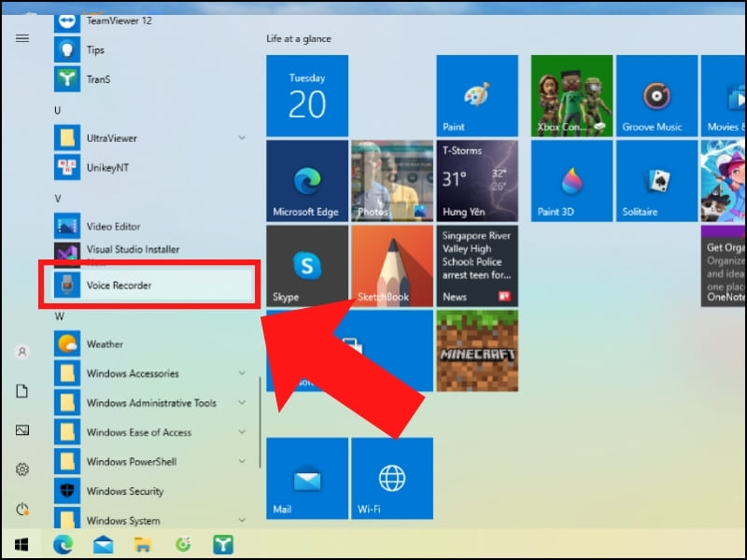Expand the Windows System chevron

point(242,521)
